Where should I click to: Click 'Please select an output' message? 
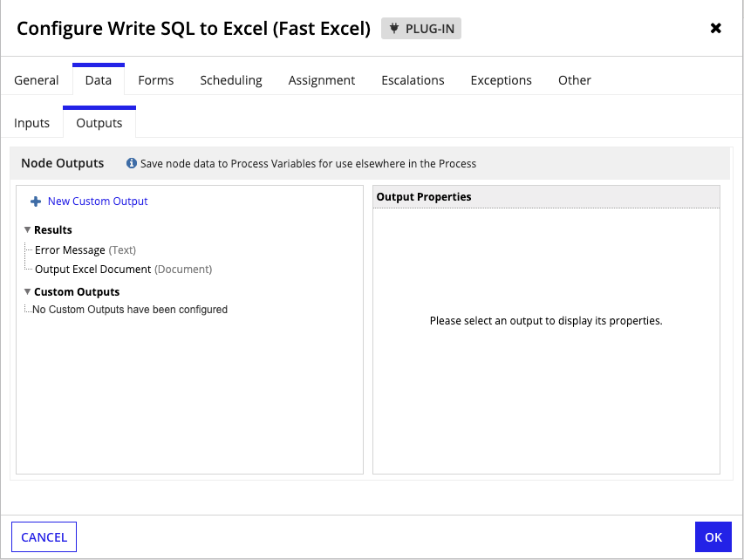coord(546,321)
